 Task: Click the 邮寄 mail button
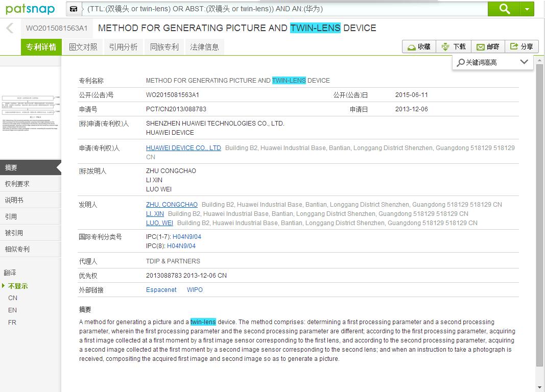(x=488, y=46)
